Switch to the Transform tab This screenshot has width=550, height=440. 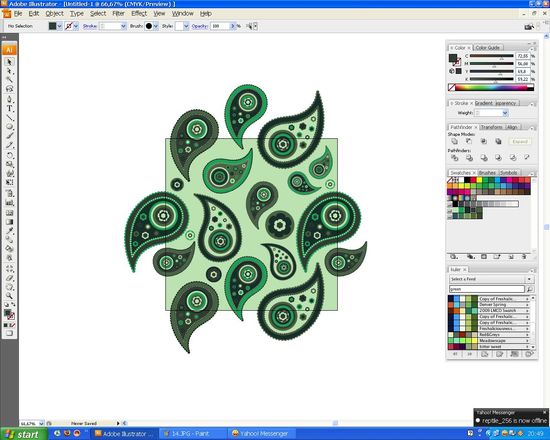tap(491, 127)
